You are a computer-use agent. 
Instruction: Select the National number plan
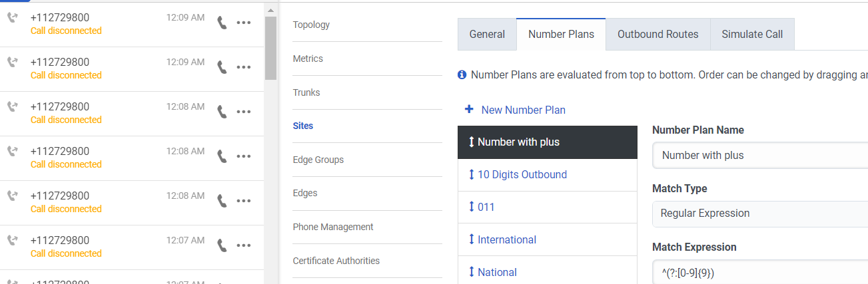[x=497, y=272]
